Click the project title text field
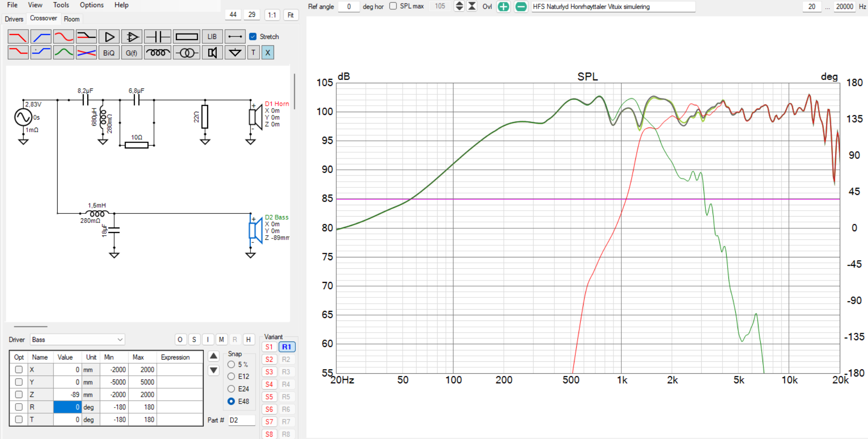Screen dimensions: 868x439 click(x=613, y=6)
